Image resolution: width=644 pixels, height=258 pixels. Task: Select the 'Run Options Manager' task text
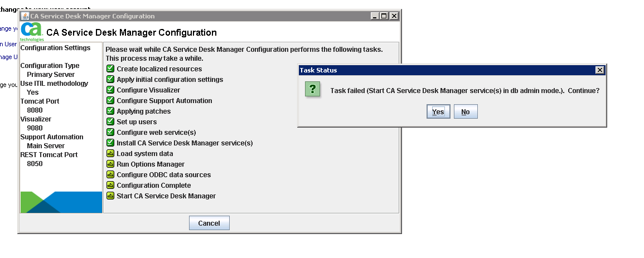point(151,164)
